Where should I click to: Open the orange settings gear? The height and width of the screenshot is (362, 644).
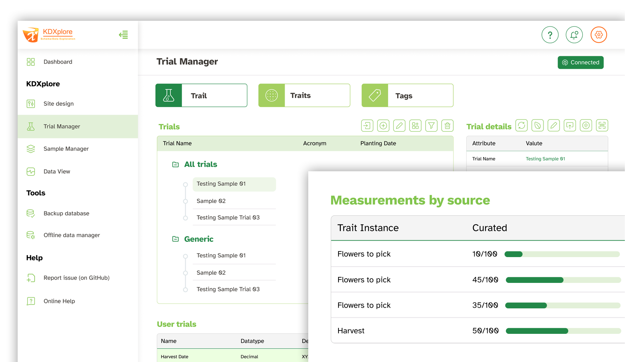[x=599, y=35]
